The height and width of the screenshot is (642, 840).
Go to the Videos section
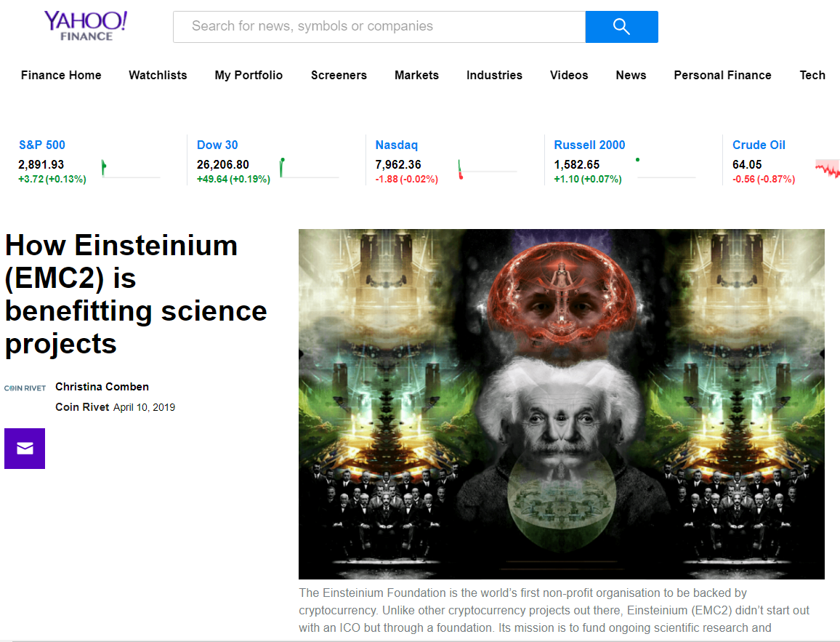[569, 75]
